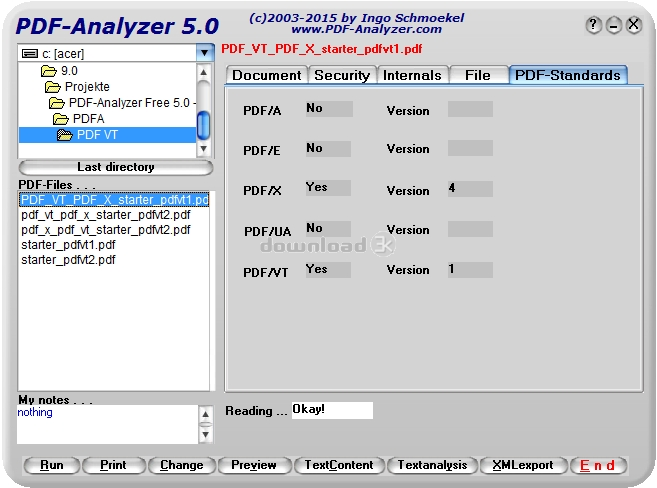This screenshot has height=488, width=657.
Task: Click the PDF/X version field showing 4
Action: pyautogui.click(x=470, y=189)
